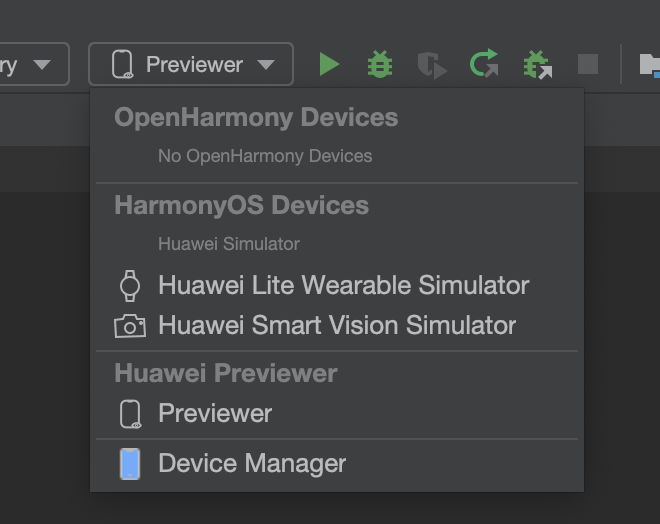This screenshot has width=660, height=524.
Task: Click the green hot reload arrow icon
Action: pos(484,65)
